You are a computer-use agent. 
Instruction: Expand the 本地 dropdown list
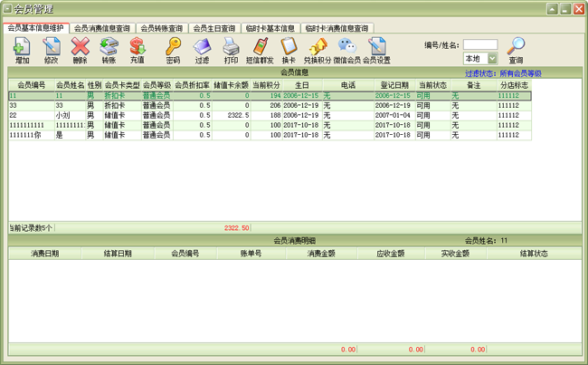[492, 58]
